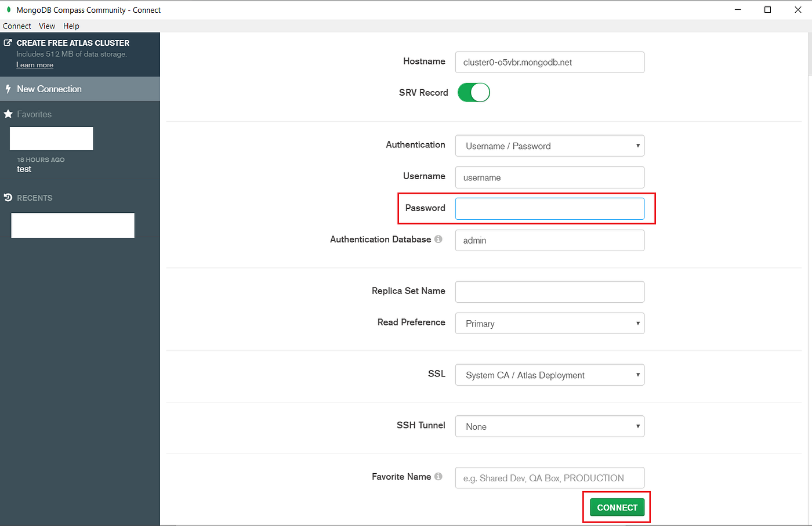Viewport: 812px width, 526px height.
Task: Follow the Learn more link
Action: [x=35, y=64]
